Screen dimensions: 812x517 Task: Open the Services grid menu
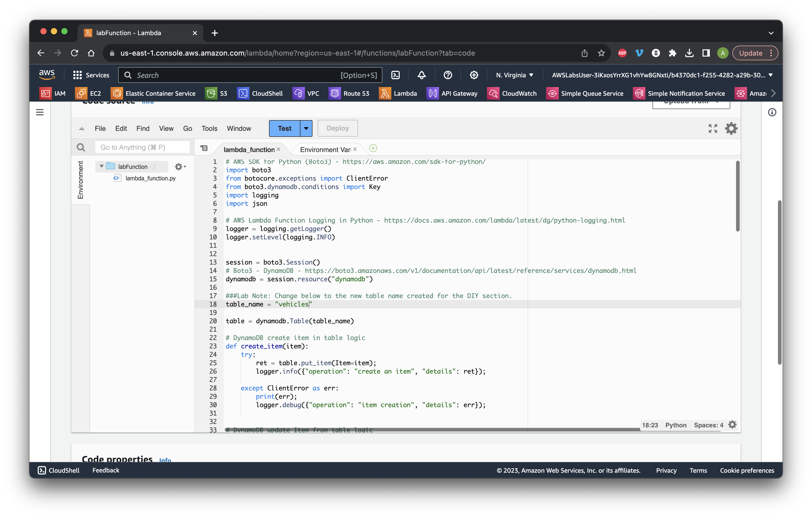pos(91,75)
